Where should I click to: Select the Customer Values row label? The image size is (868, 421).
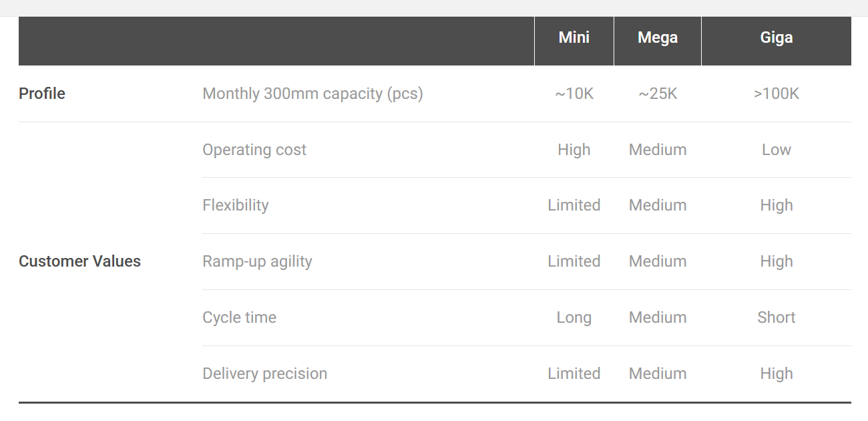click(x=79, y=261)
